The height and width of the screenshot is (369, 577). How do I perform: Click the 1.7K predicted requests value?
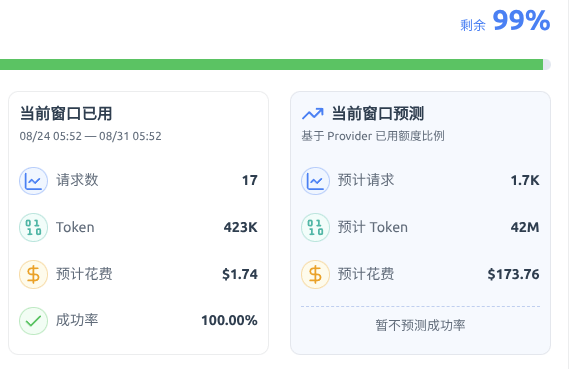click(525, 180)
